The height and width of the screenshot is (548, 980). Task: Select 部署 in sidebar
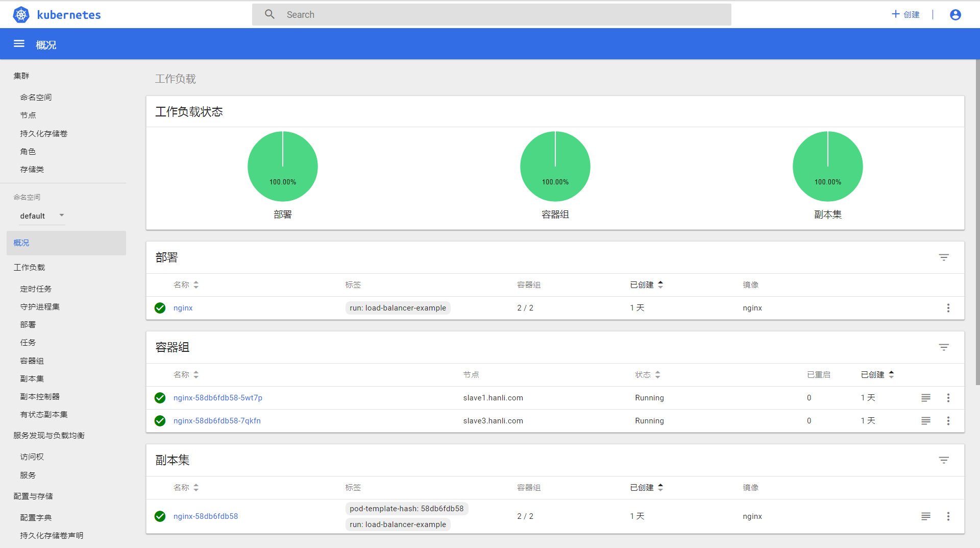pyautogui.click(x=28, y=325)
